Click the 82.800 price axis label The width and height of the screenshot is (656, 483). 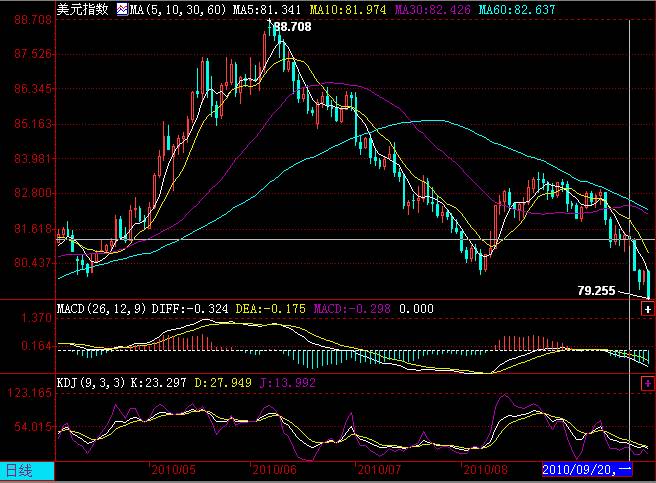(33, 193)
